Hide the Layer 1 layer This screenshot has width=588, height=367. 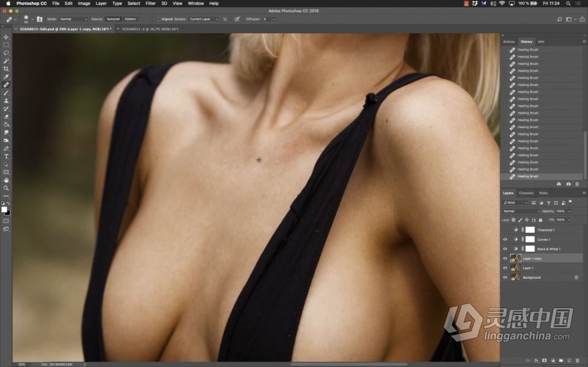[x=505, y=268]
